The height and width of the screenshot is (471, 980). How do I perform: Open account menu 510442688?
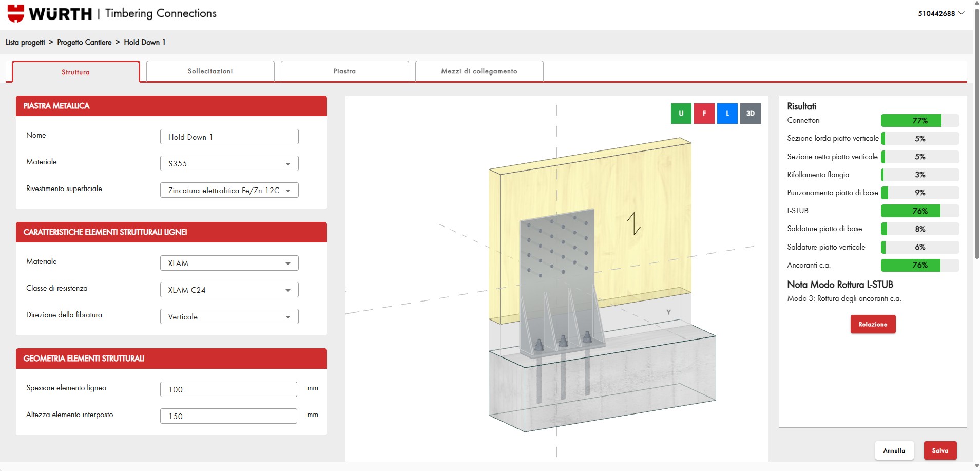tap(940, 13)
